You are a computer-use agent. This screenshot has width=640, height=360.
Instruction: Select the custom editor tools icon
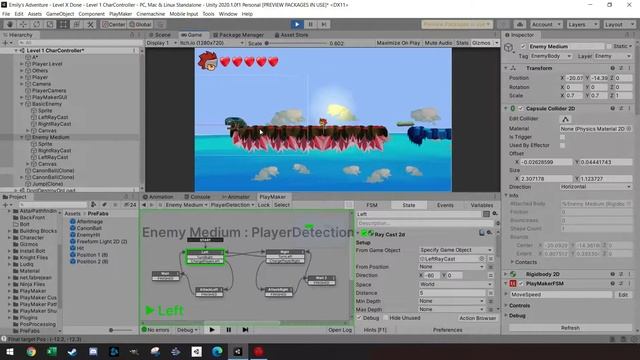pos(90,24)
